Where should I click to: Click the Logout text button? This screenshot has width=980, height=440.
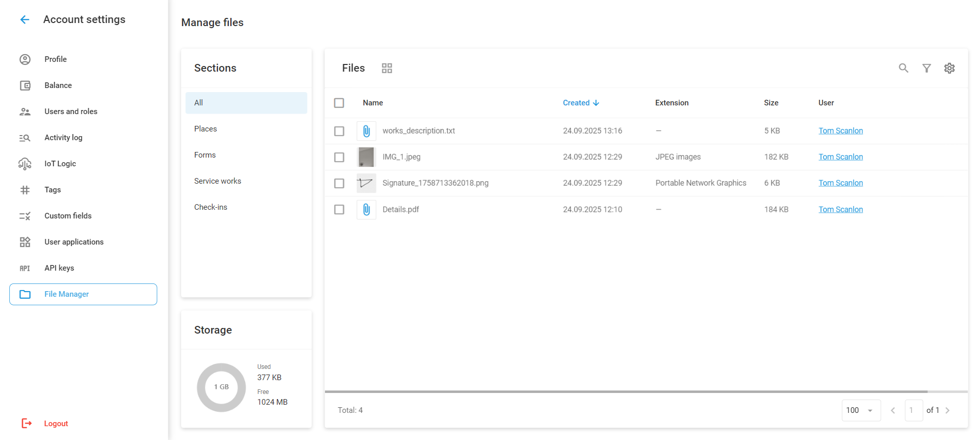(56, 424)
